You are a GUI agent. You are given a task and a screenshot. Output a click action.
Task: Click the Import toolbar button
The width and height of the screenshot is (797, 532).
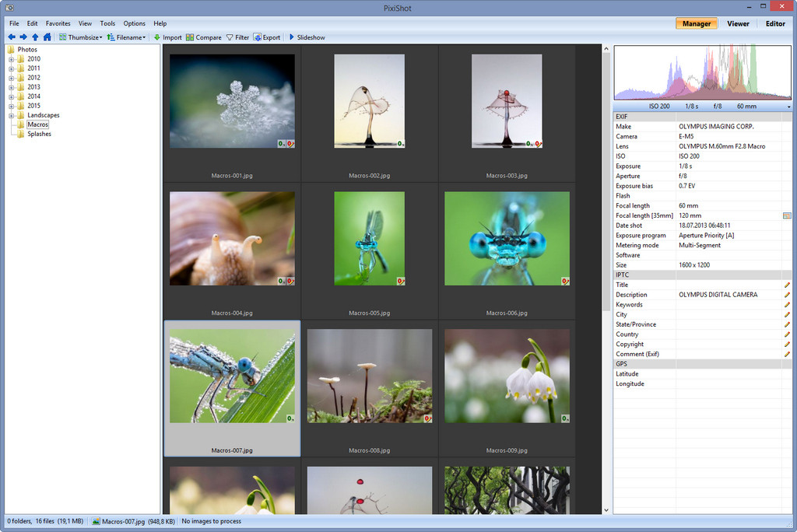point(168,37)
